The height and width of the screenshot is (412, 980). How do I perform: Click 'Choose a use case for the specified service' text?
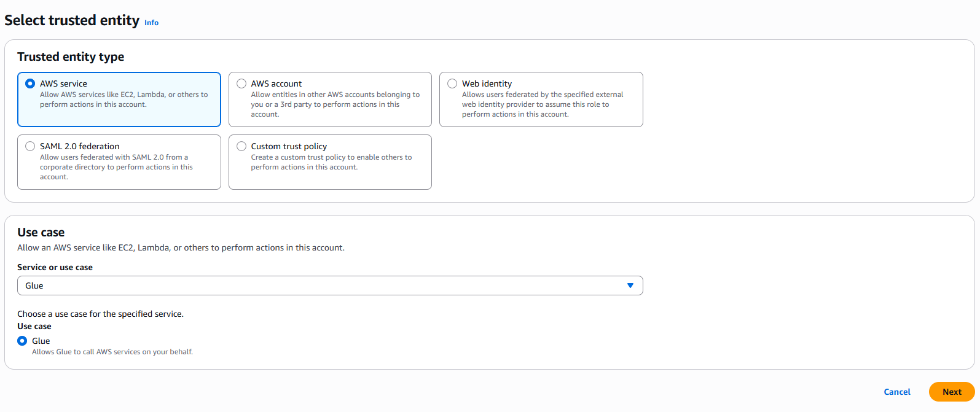tap(100, 314)
